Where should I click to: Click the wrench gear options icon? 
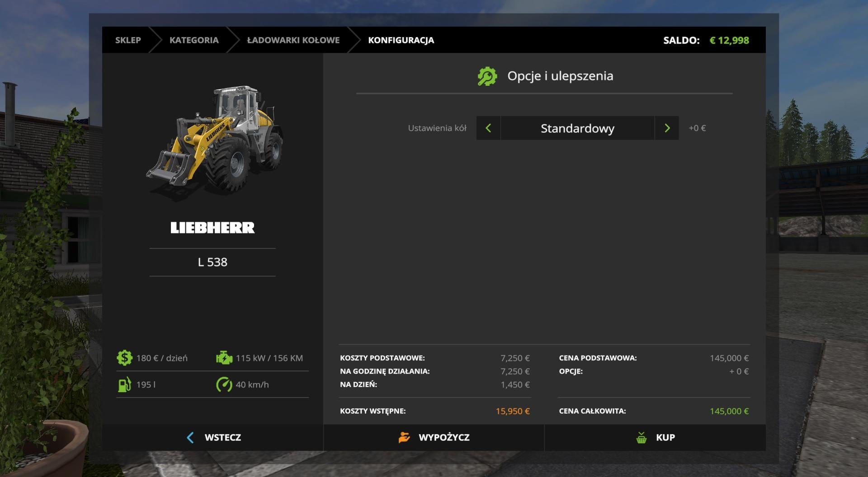pos(487,76)
